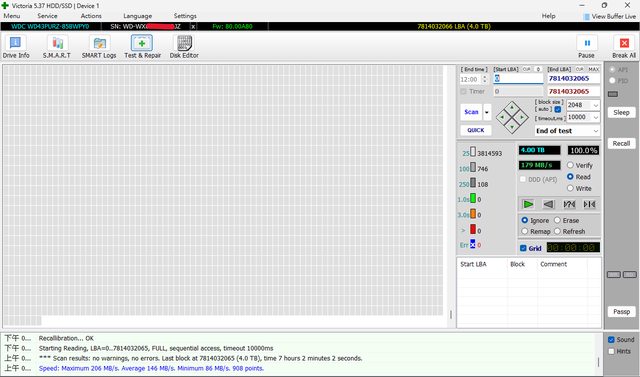Viewport: 640px width, 377px height.
Task: Click into the Start LBA field
Action: pos(518,78)
